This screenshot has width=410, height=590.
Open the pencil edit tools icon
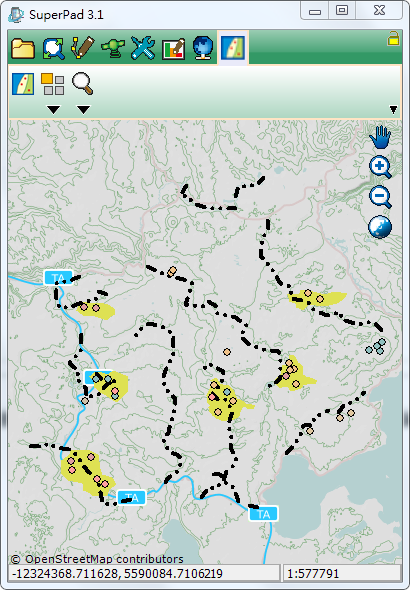(83, 48)
